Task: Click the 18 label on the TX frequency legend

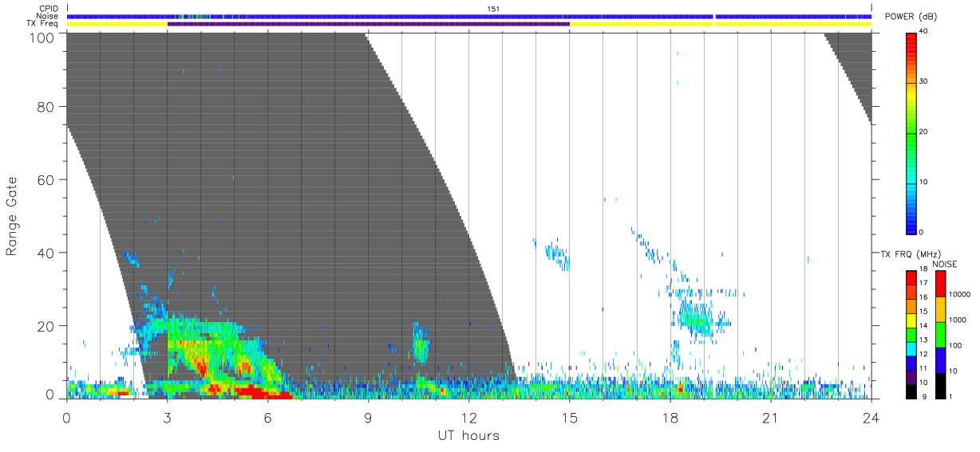Action: coord(923,269)
